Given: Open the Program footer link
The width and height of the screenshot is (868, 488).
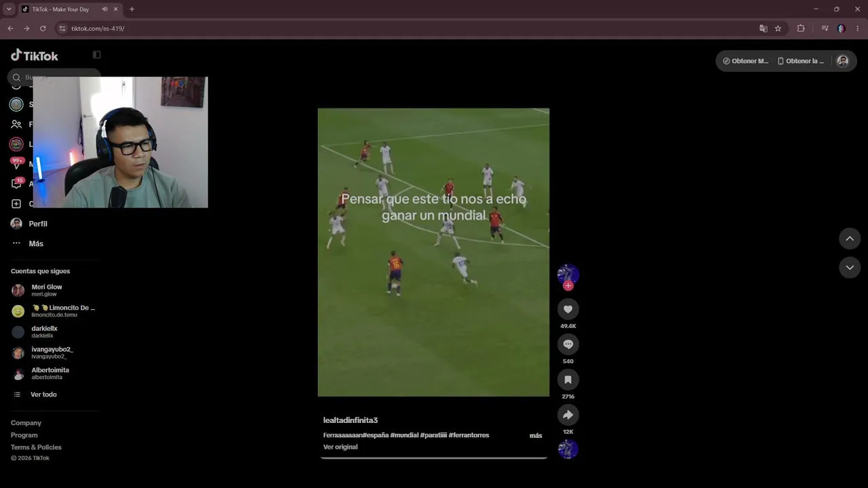Looking at the screenshot, I should (24, 435).
